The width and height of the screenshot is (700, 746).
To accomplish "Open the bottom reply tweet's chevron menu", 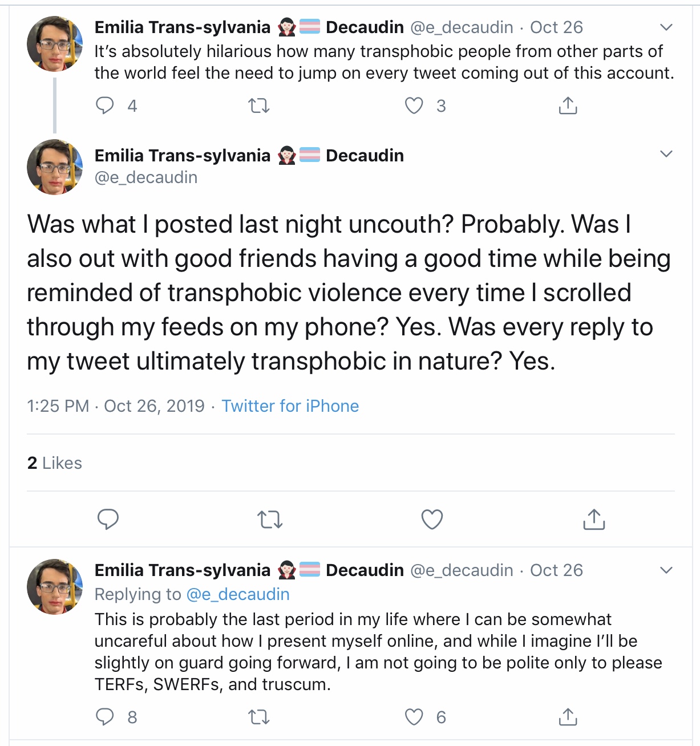I will coord(666,570).
